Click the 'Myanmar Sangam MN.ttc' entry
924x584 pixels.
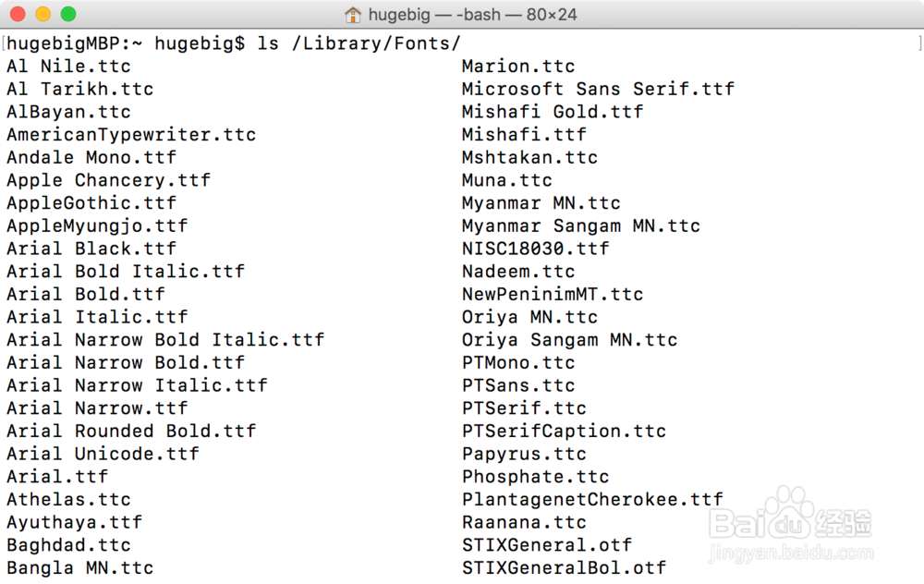[581, 226]
